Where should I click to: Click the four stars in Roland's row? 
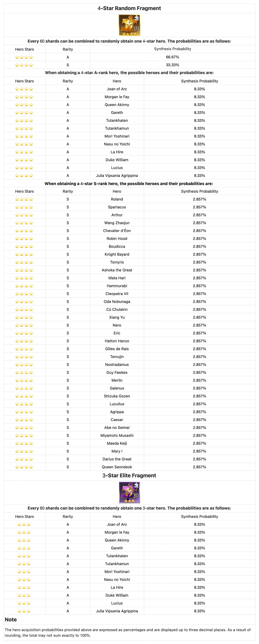[24, 199]
